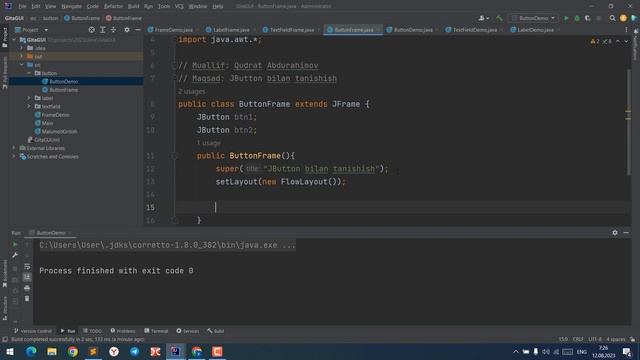Expand the out folder
Image resolution: width=640 pixels, height=360 pixels.
[22, 56]
